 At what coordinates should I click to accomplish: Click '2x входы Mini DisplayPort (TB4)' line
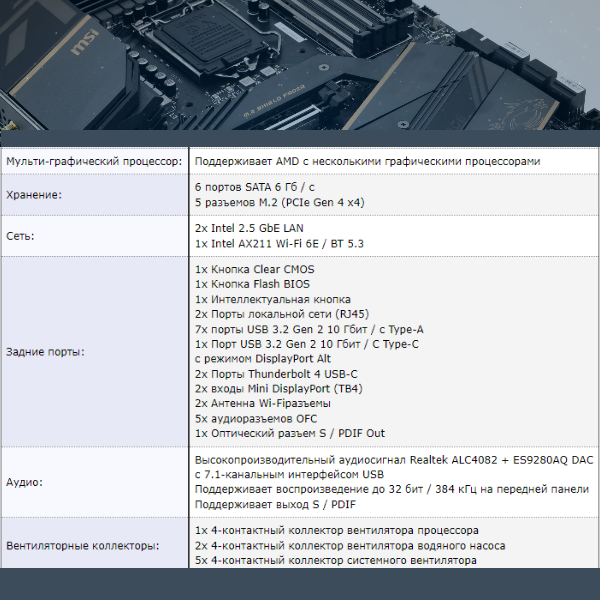(279, 389)
